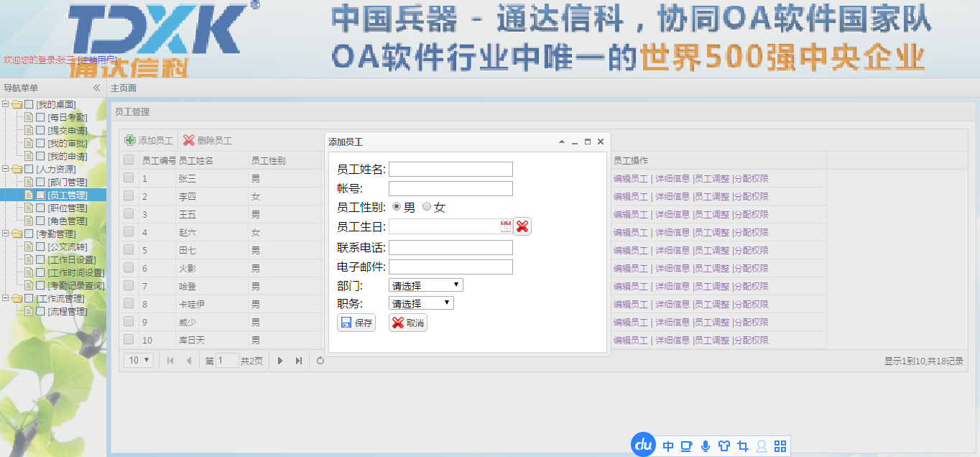Click the Baidu 'du' input method logo
The image size is (980, 457).
[x=644, y=445]
